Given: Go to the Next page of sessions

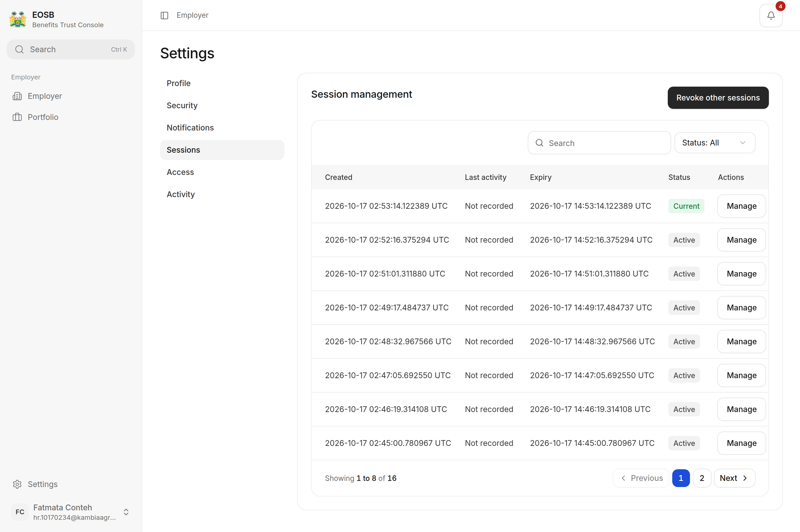Looking at the screenshot, I should (x=734, y=478).
